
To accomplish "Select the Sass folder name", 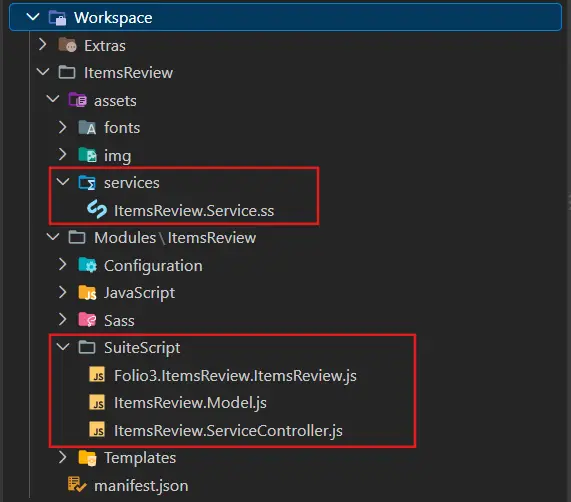I will click(119, 321).
